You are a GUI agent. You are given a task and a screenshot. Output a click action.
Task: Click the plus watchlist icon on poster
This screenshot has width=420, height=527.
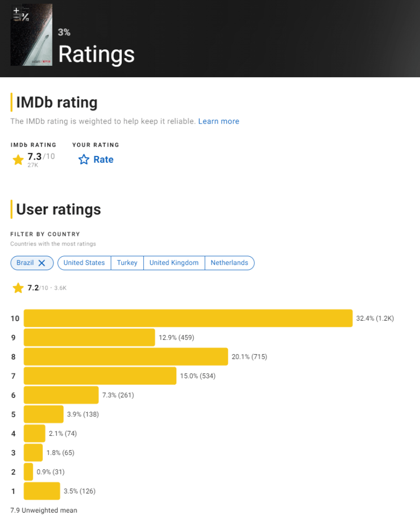(16, 10)
